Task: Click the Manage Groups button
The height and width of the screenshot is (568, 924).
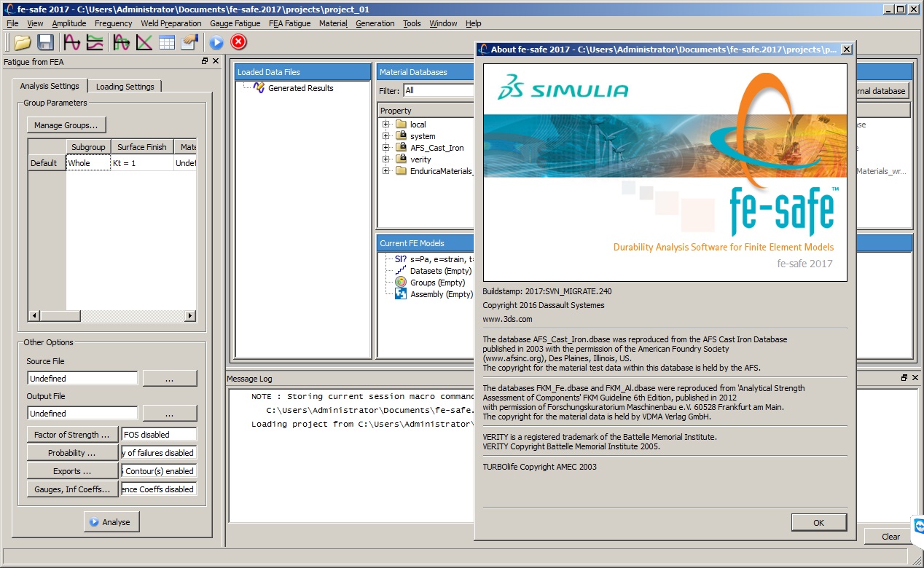Action: tap(66, 125)
